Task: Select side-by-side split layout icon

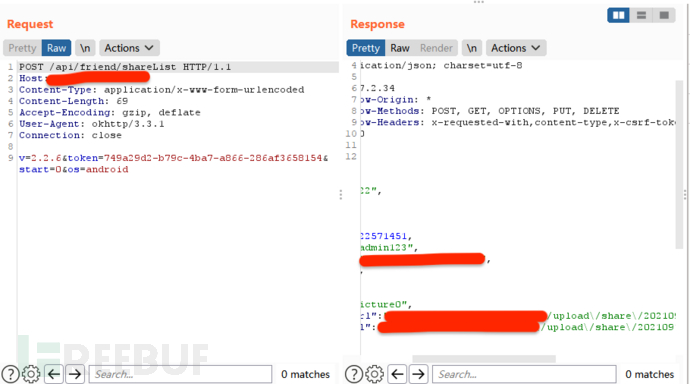Action: 618,15
